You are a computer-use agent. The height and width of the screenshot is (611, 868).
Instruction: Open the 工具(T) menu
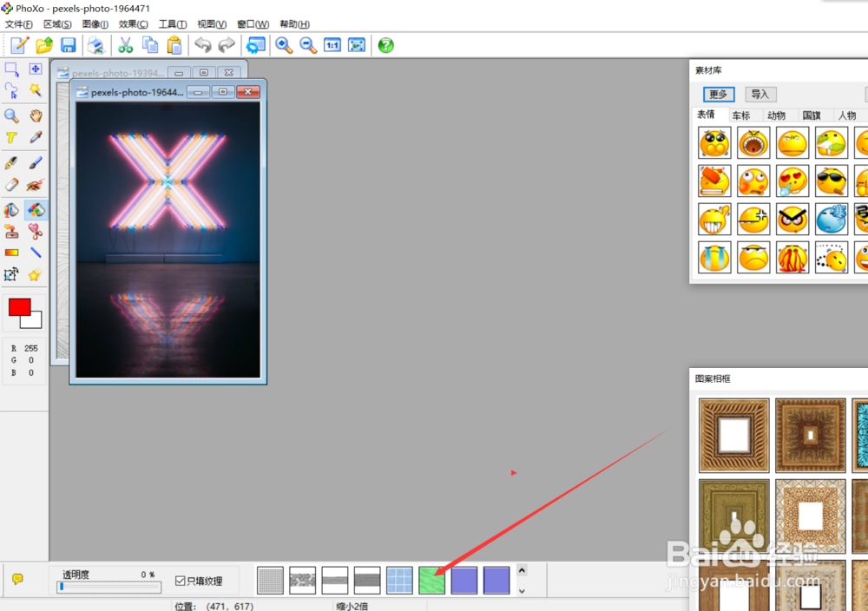click(x=173, y=24)
